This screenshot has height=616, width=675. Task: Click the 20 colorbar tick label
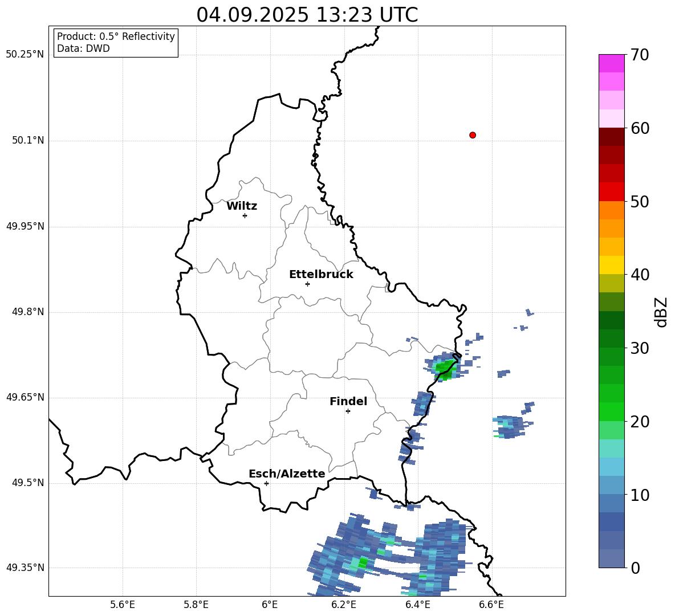[640, 422]
